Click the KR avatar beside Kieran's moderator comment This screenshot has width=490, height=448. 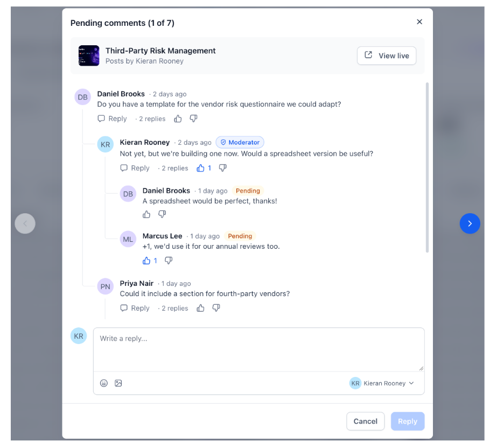[106, 144]
